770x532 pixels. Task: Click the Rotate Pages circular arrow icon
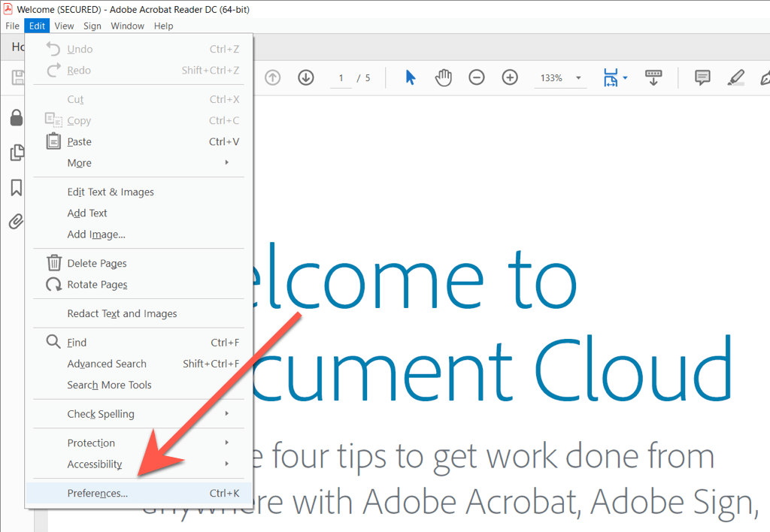click(53, 284)
